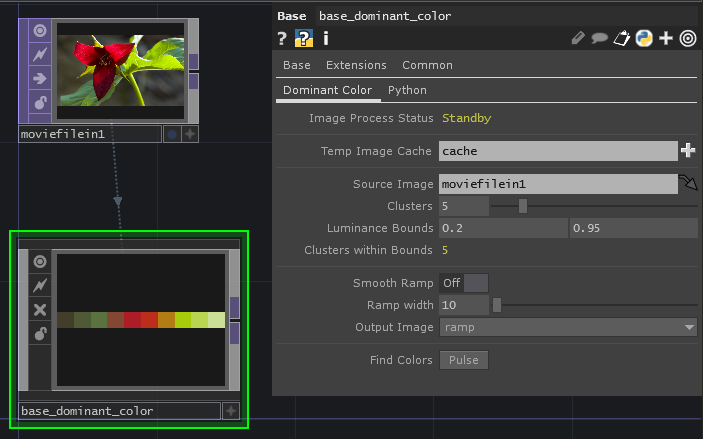The height and width of the screenshot is (439, 703).
Task: Adjust the Clusters slider handle
Action: coord(523,206)
